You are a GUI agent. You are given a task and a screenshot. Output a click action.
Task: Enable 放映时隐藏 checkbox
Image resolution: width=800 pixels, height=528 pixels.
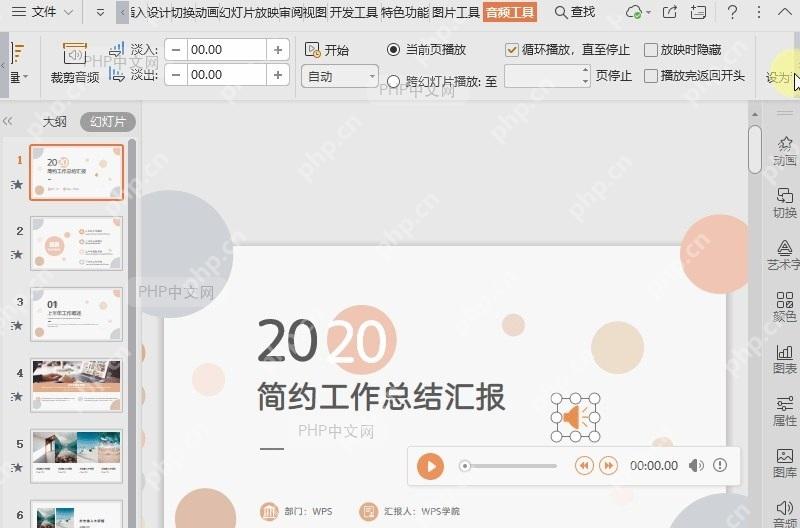pos(651,49)
